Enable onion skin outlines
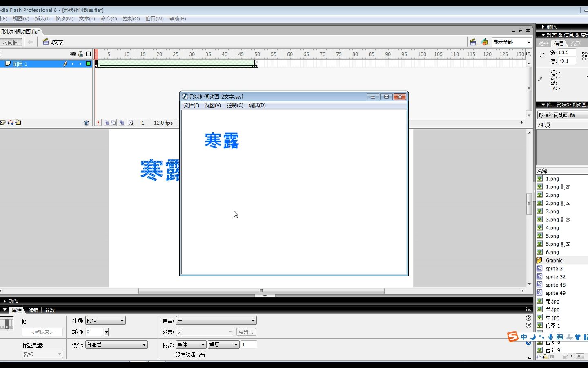This screenshot has height=368, width=588. tap(114, 123)
